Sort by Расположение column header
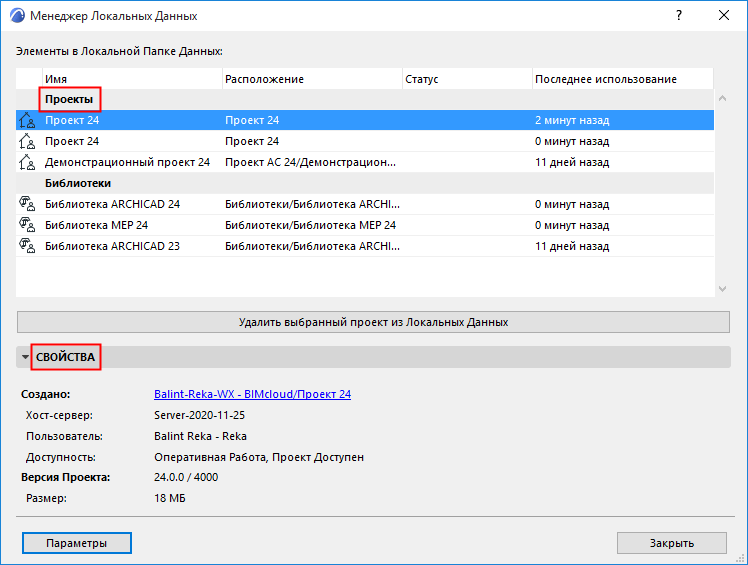Image resolution: width=748 pixels, height=565 pixels. pyautogui.click(x=310, y=79)
